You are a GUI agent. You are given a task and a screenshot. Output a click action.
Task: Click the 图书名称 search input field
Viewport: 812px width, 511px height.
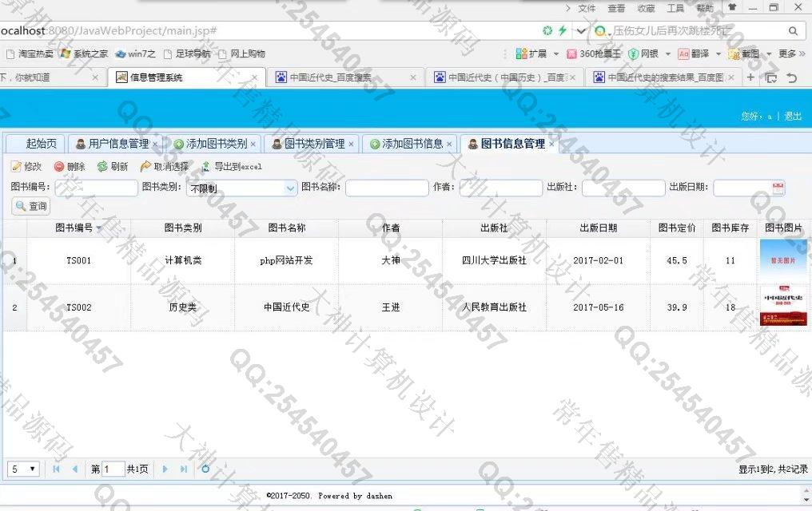point(386,188)
